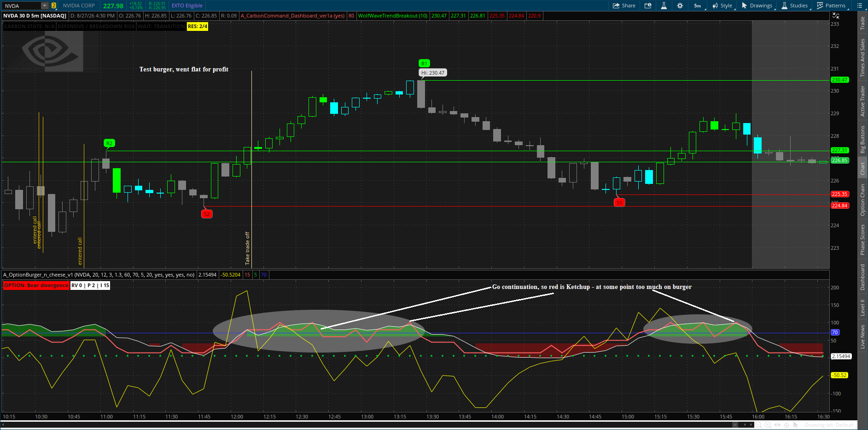868x430 pixels.
Task: Click the candlestick Style icon
Action: click(715, 6)
